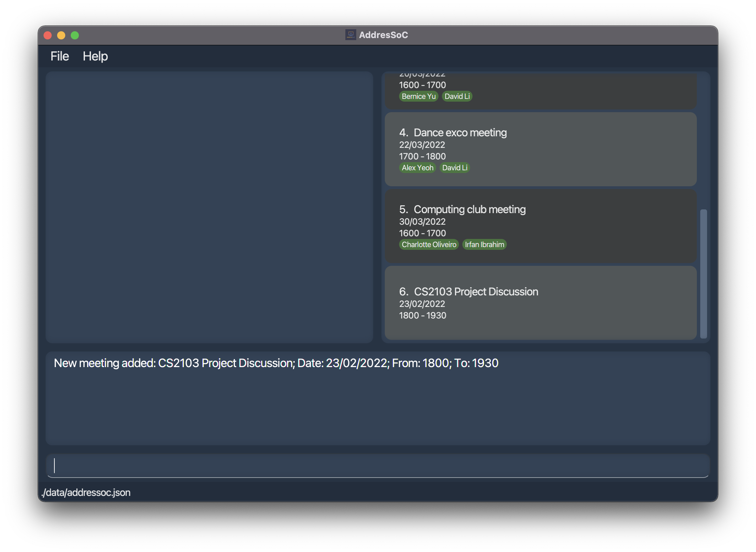Click the empty left contacts panel
The width and height of the screenshot is (756, 552).
tap(209, 207)
